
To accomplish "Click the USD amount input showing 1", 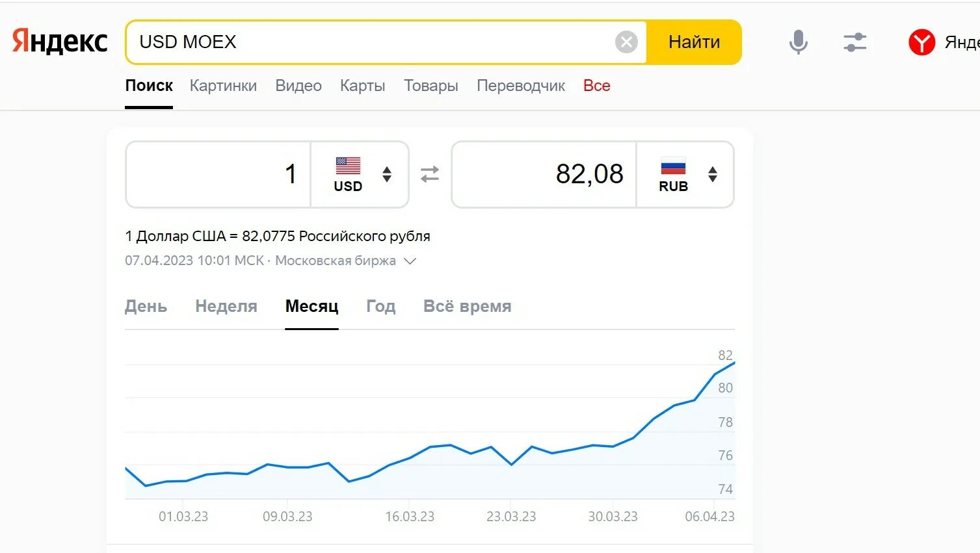I will [x=219, y=174].
